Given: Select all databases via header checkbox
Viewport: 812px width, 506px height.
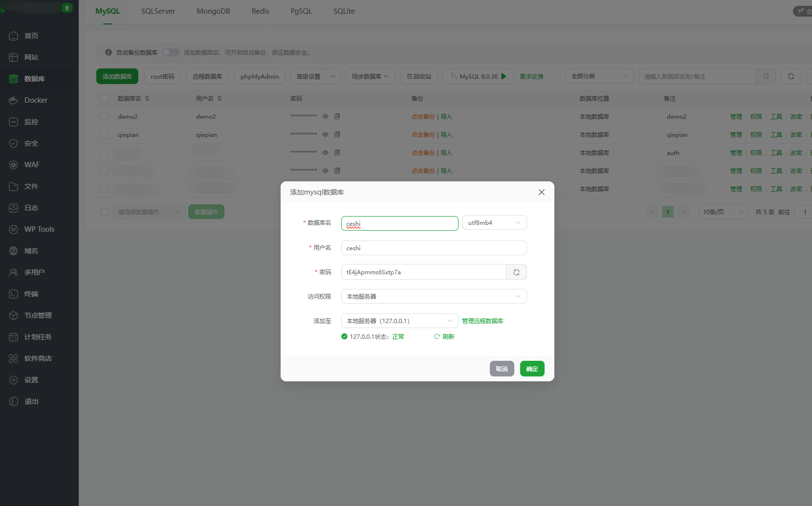Looking at the screenshot, I should 104,98.
